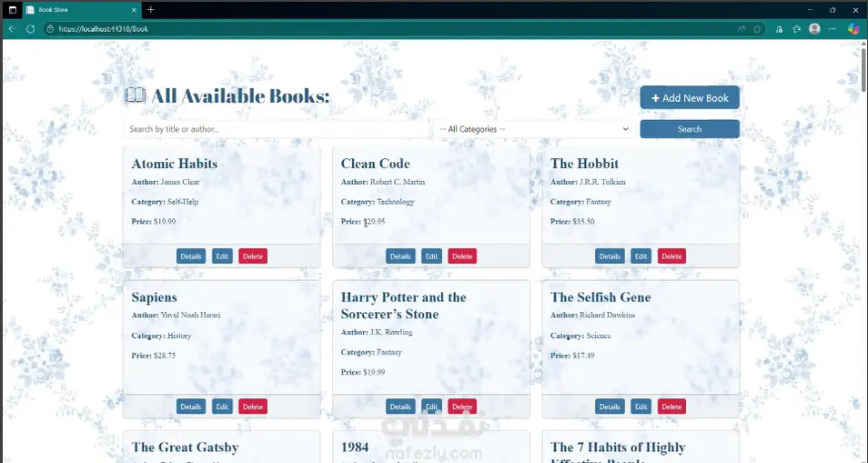Delete the Harry Potter book
Image resolution: width=868 pixels, height=463 pixels.
click(x=462, y=407)
